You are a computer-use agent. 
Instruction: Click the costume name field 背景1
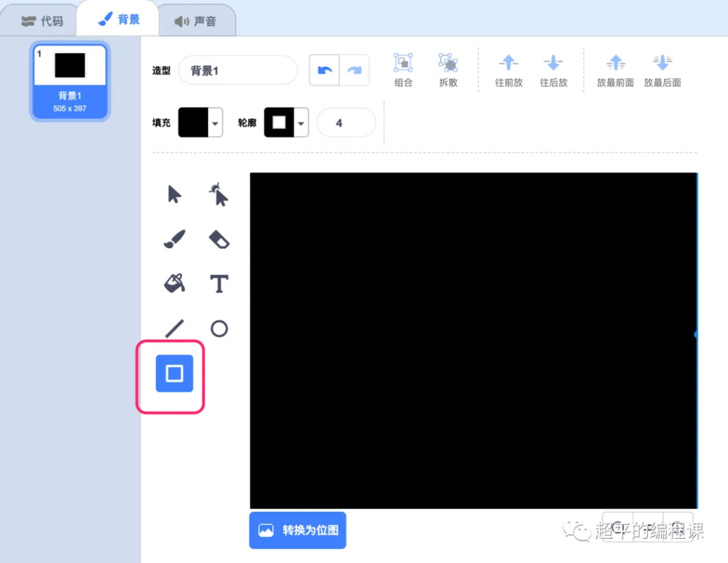point(237,70)
